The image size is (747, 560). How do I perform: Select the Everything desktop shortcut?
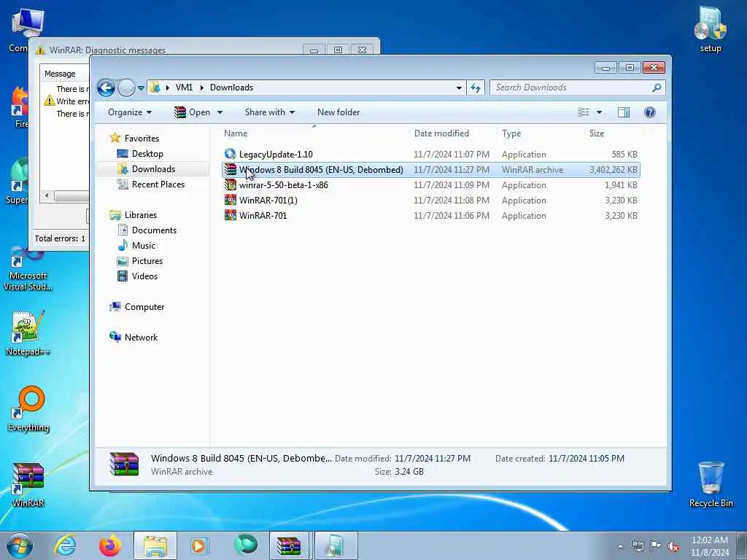[28, 410]
